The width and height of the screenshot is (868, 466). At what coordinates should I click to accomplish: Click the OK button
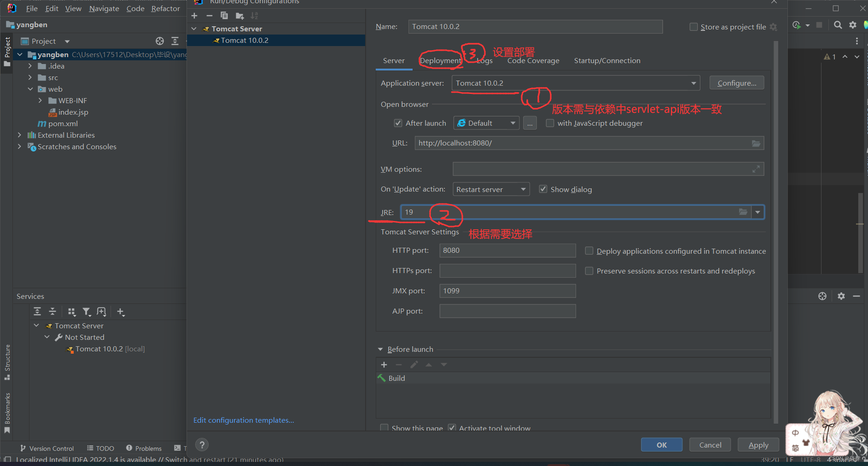(x=662, y=445)
